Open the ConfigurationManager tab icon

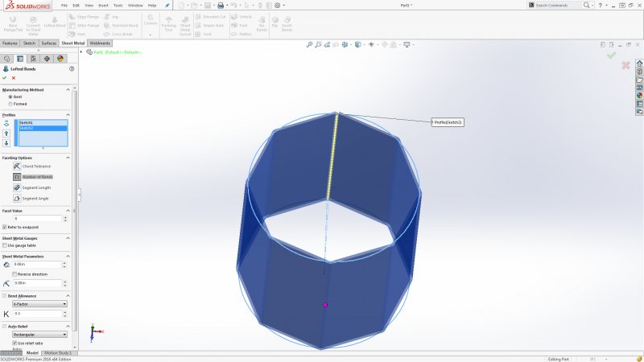click(33, 59)
